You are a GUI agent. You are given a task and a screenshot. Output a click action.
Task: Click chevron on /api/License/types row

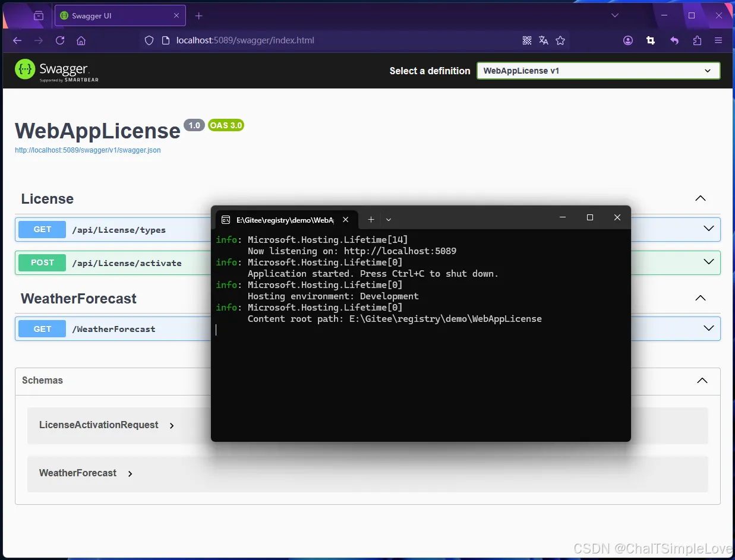708,229
